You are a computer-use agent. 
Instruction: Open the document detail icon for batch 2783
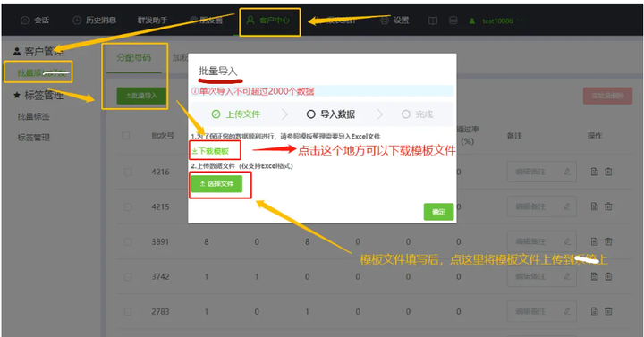point(594,312)
